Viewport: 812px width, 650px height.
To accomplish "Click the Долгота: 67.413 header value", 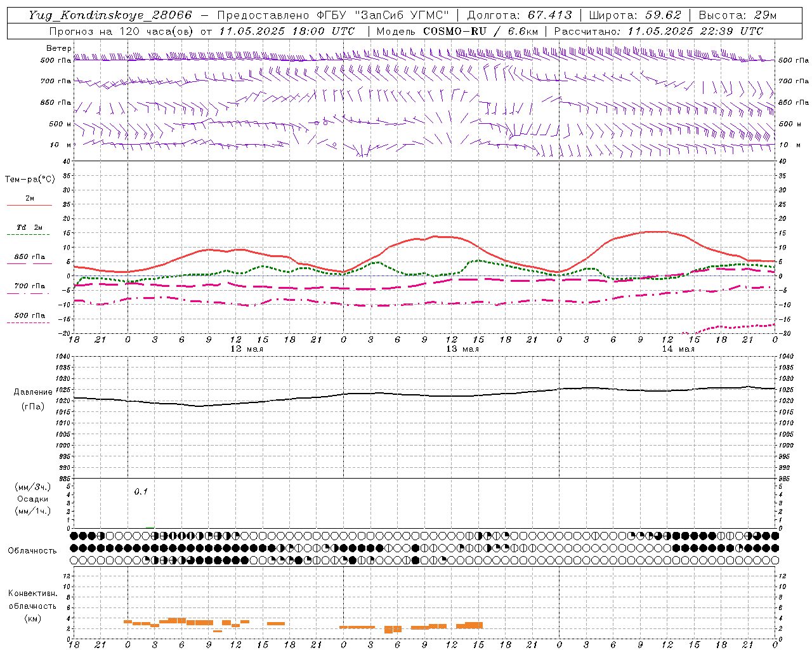I will coord(520,15).
